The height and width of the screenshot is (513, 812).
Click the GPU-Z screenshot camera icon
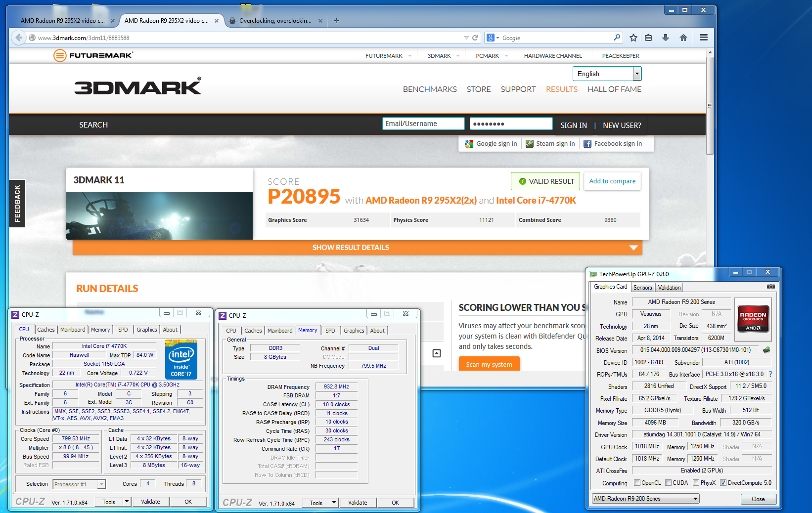770,287
